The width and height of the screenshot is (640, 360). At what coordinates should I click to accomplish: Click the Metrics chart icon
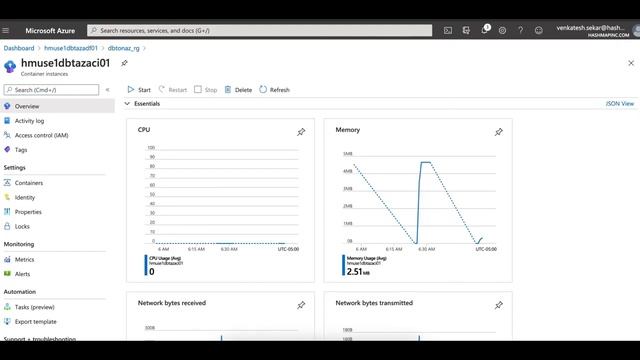(x=7, y=259)
